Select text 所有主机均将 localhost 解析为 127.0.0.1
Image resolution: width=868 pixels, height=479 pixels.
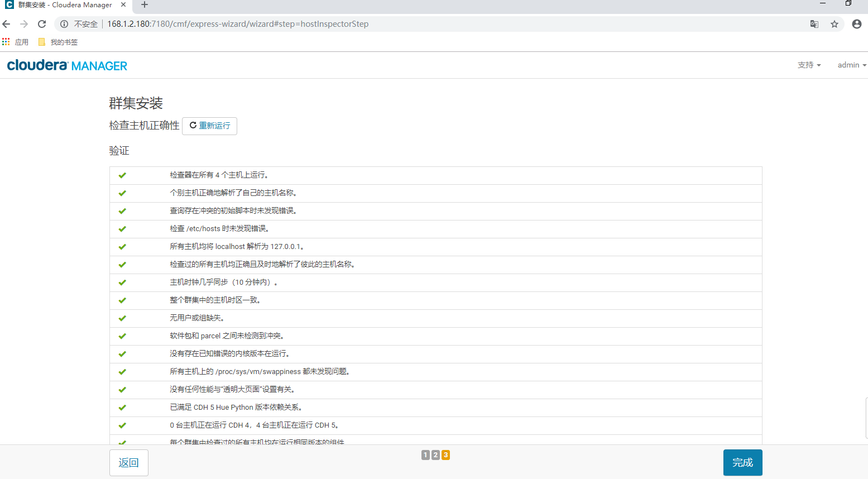pyautogui.click(x=238, y=247)
